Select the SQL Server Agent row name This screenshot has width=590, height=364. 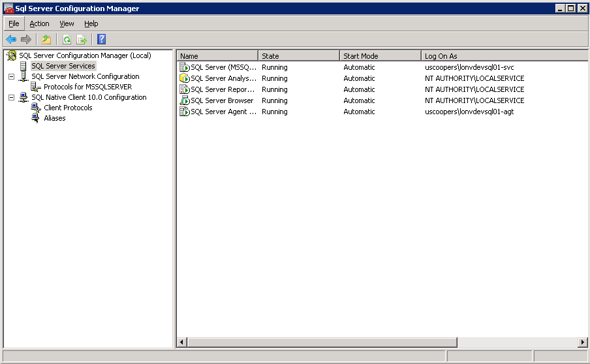pyautogui.click(x=223, y=112)
